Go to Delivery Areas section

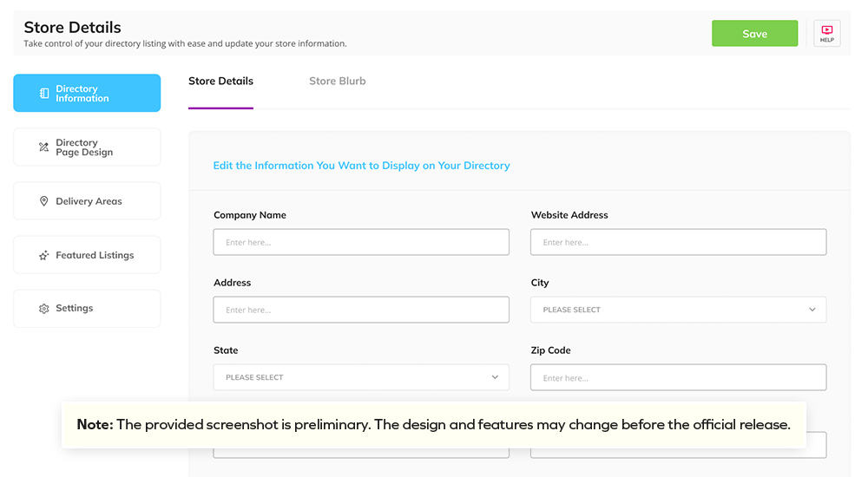coord(87,201)
